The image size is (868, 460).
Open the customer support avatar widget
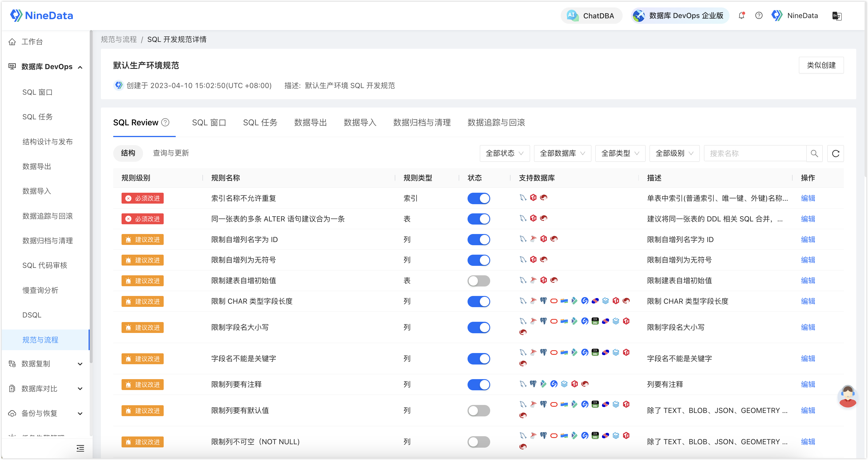[x=847, y=396]
